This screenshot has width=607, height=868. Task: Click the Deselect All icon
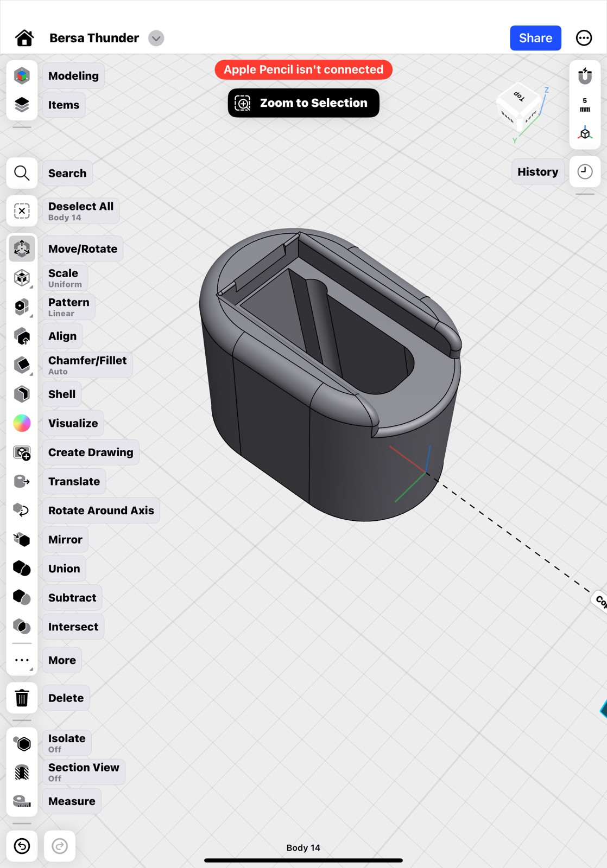(x=22, y=210)
